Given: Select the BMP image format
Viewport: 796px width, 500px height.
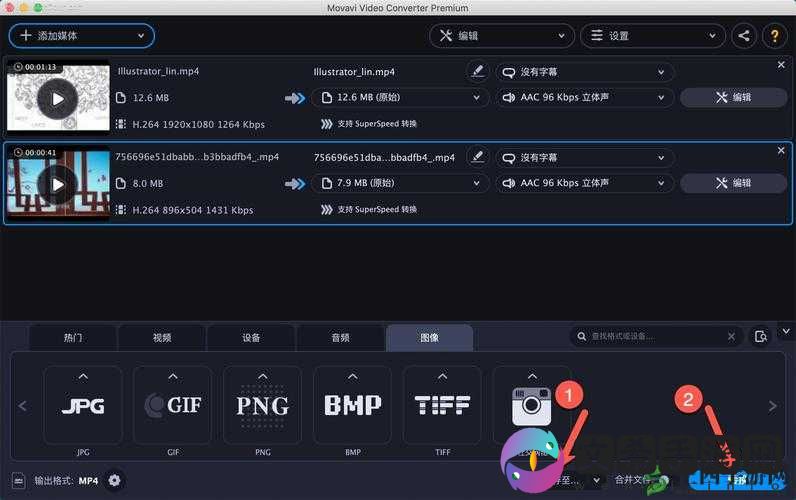Looking at the screenshot, I should click(x=352, y=406).
